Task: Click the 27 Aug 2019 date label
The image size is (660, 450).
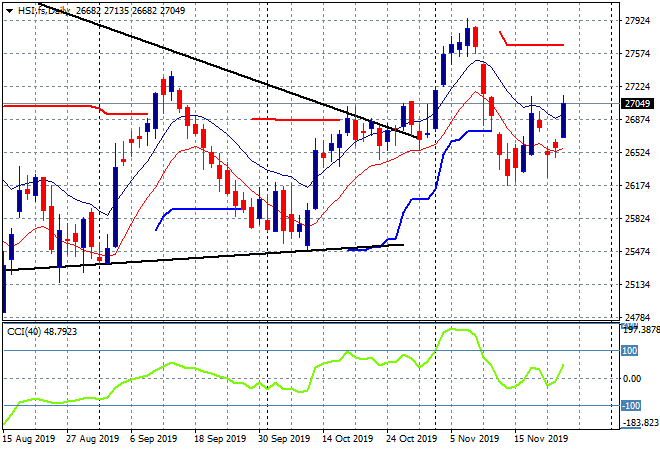Action: (x=93, y=439)
